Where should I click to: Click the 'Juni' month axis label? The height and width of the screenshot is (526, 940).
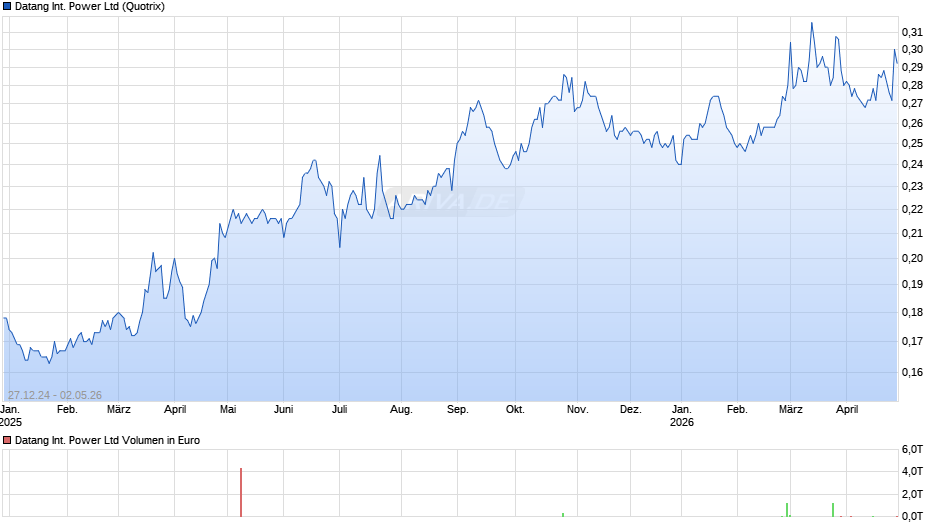284,410
